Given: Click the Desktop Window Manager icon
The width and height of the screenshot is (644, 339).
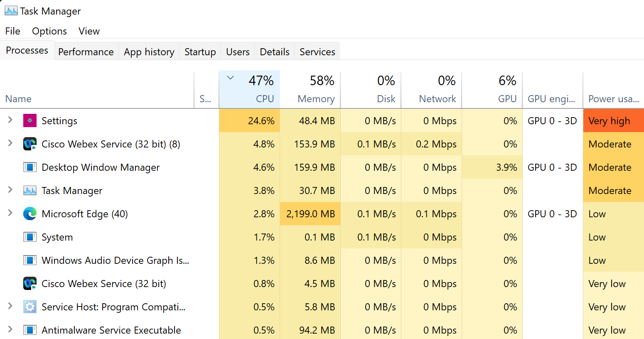Looking at the screenshot, I should point(30,167).
